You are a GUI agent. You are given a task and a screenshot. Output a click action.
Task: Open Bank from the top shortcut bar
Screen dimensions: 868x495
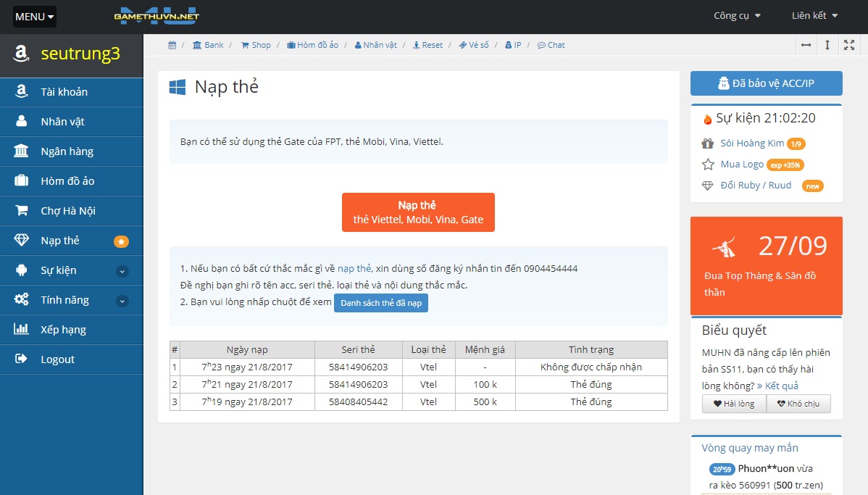tap(208, 45)
